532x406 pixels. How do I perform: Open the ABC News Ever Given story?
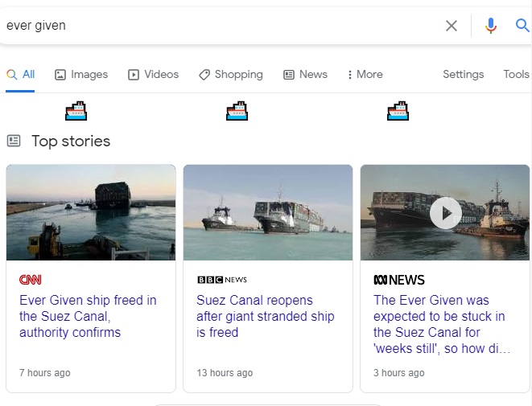pyautogui.click(x=441, y=324)
